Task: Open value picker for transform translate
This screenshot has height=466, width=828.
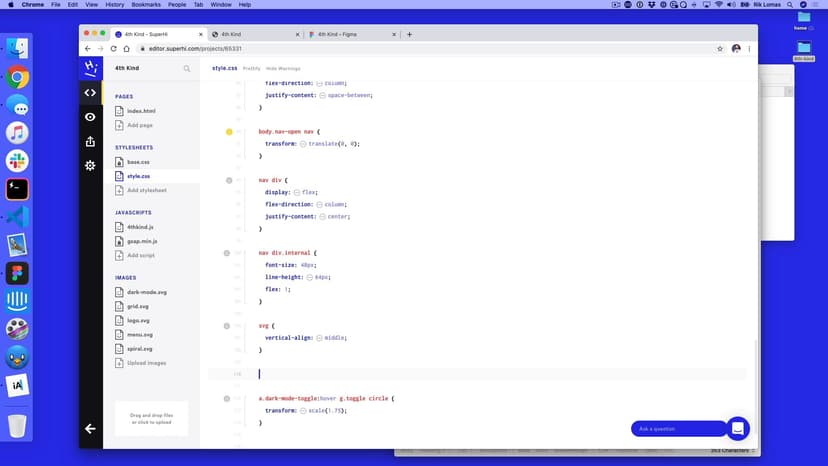Action: tap(303, 144)
